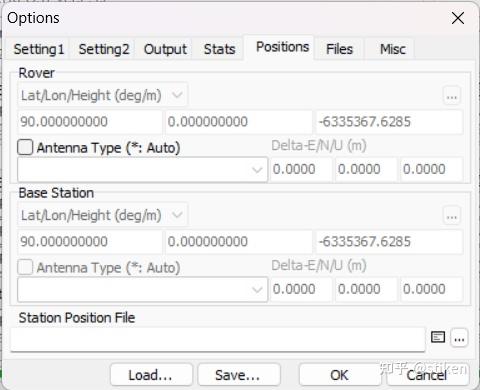Click Base Station Delta-U field
Screen dimensions: 480x390
point(431,290)
